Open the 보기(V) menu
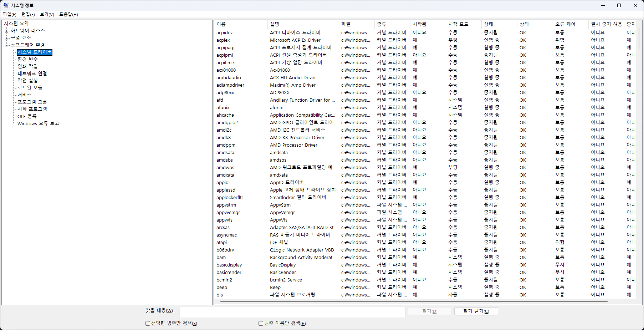Screen dimensions: 644x330 47,14
